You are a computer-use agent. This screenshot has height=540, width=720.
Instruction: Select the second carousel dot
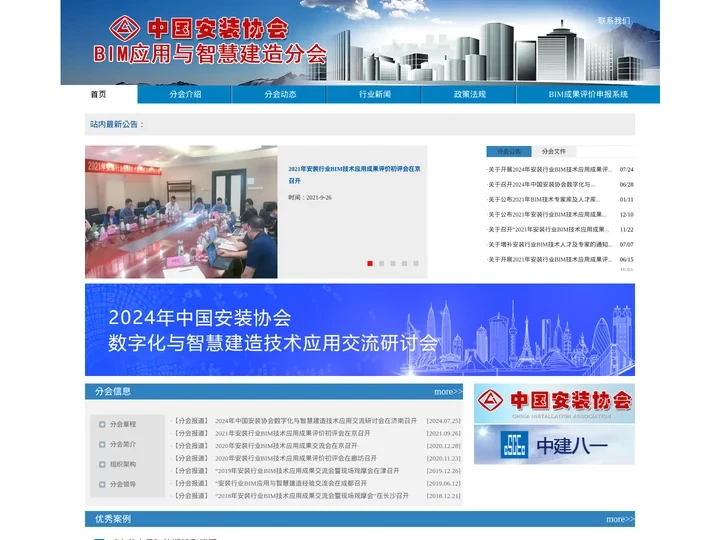(381, 263)
